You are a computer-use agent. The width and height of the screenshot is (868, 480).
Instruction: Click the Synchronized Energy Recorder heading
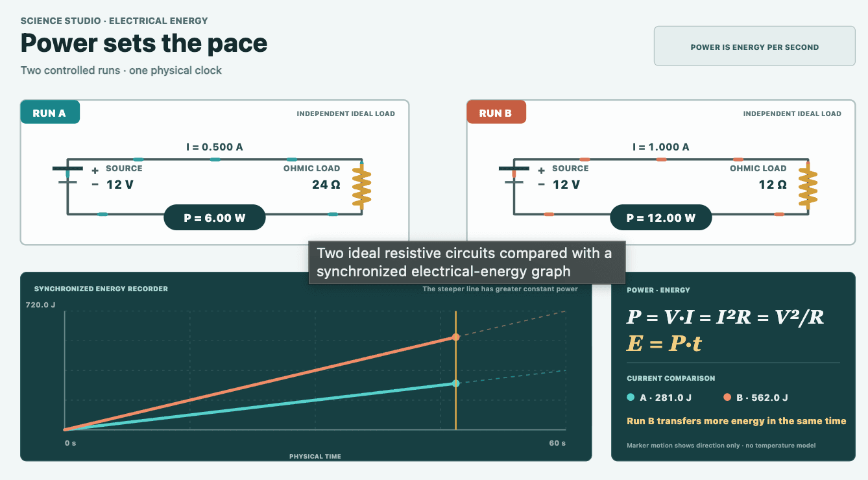pyautogui.click(x=101, y=289)
